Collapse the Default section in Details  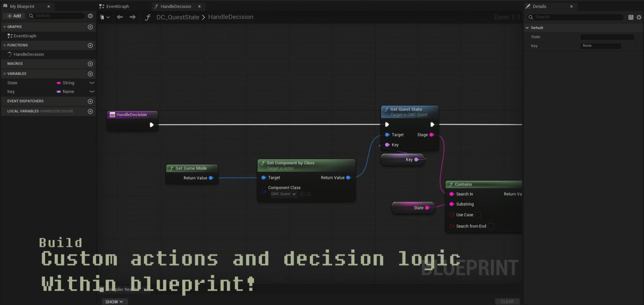point(527,28)
